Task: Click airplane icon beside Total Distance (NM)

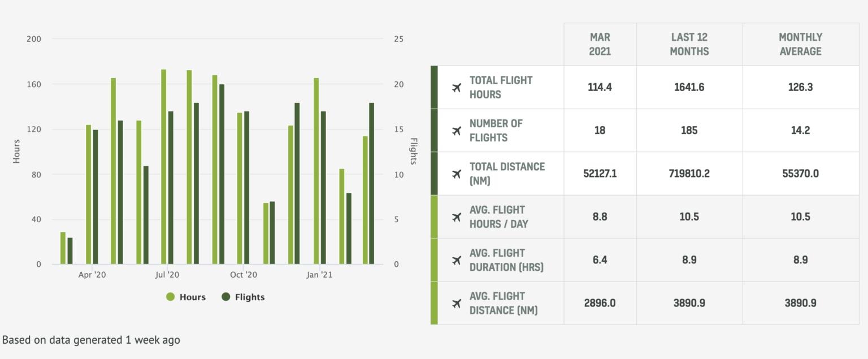Action: (x=457, y=174)
